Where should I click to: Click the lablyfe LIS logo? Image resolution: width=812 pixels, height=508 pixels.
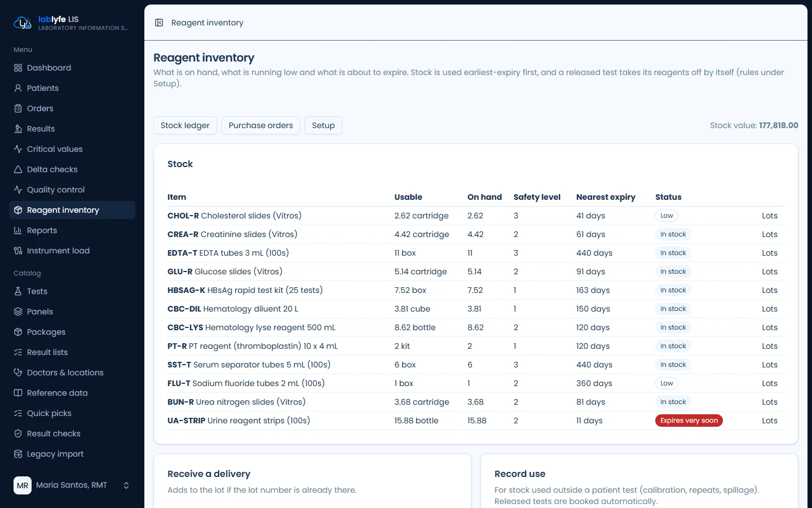(23, 23)
